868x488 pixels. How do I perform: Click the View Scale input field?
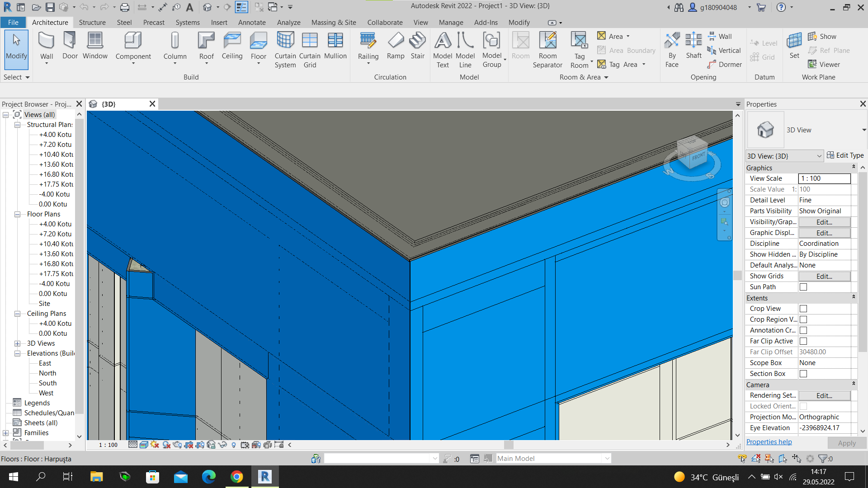coord(824,178)
